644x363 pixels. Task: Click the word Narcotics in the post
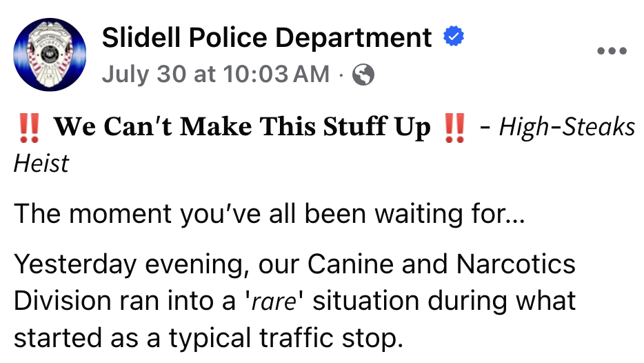516,264
